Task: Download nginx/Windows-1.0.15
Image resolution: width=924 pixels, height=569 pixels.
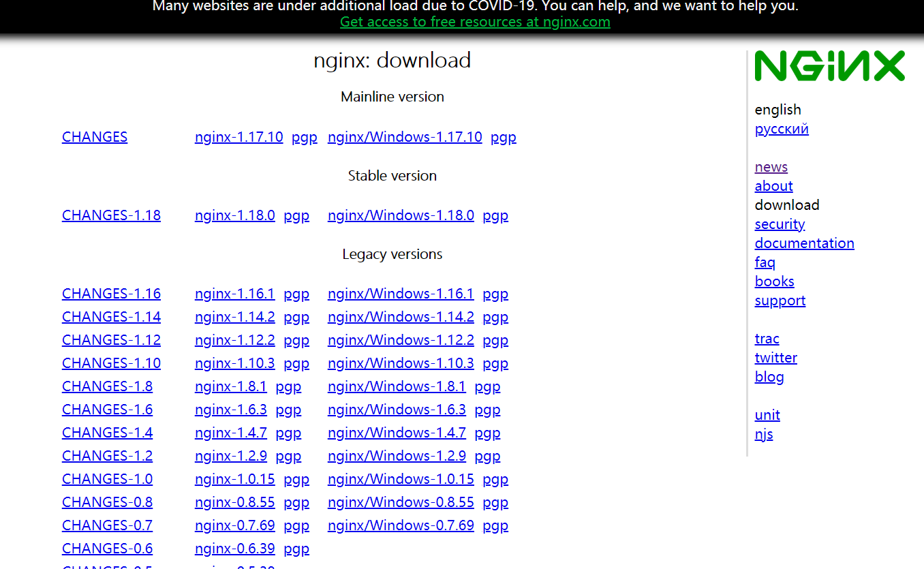Action: (401, 479)
